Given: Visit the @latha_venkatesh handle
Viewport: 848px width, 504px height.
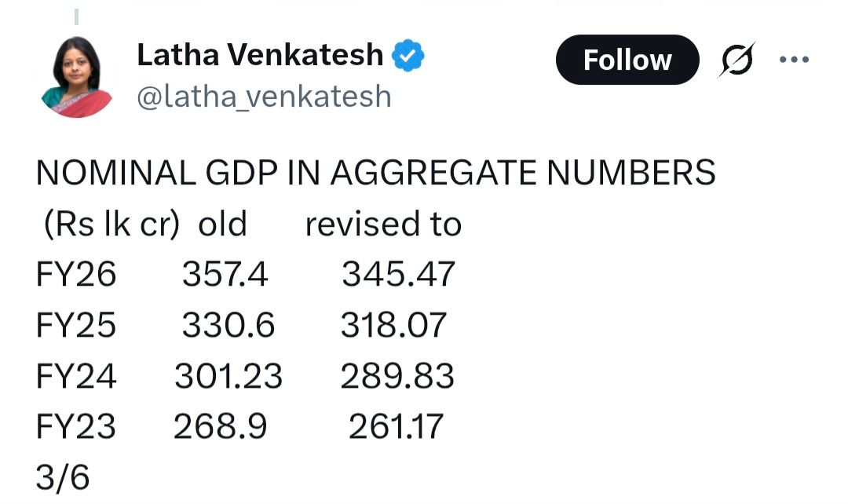Looking at the screenshot, I should (x=264, y=96).
